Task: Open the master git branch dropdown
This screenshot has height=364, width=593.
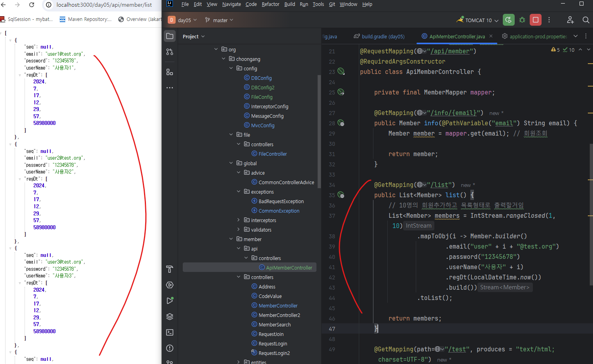Action: (x=219, y=20)
